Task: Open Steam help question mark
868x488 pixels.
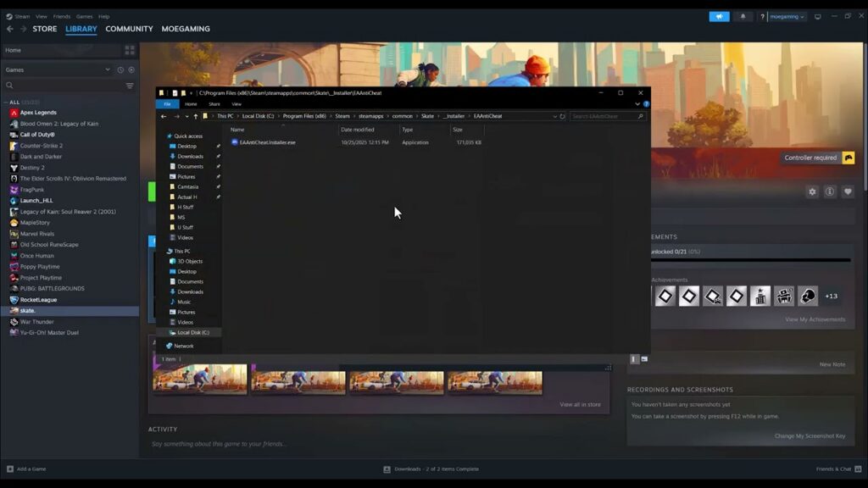Action: click(x=762, y=17)
